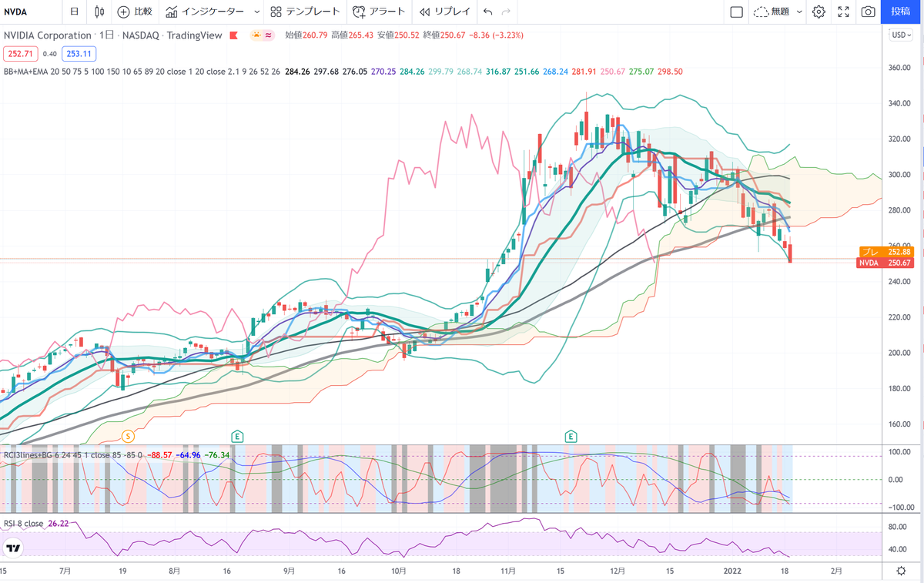Redo the last chart action

pos(506,12)
